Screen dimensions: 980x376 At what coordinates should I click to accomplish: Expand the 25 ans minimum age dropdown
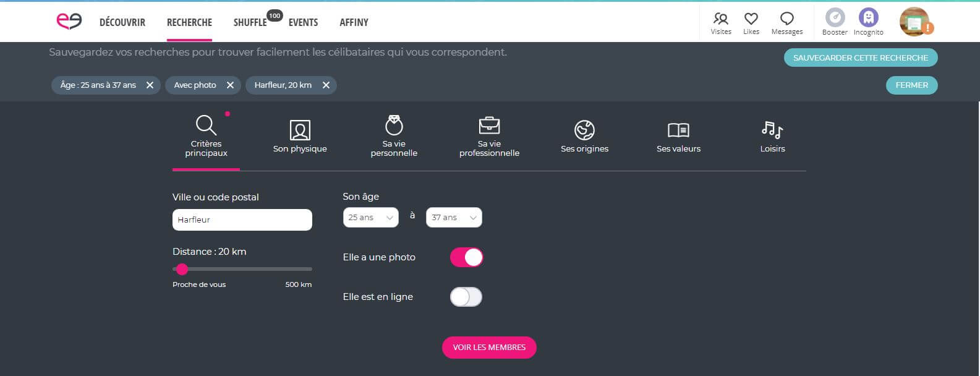370,218
